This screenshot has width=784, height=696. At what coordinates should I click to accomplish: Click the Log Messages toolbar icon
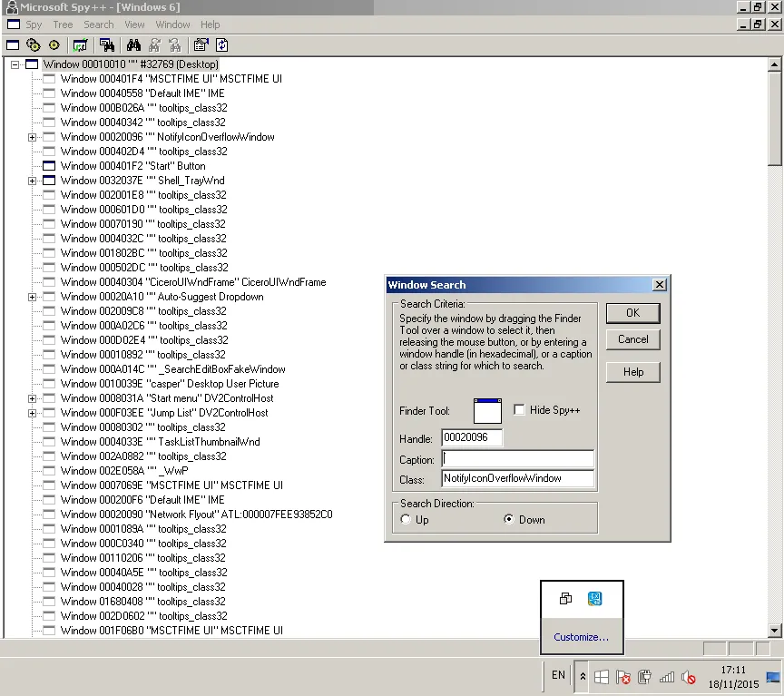(x=80, y=45)
